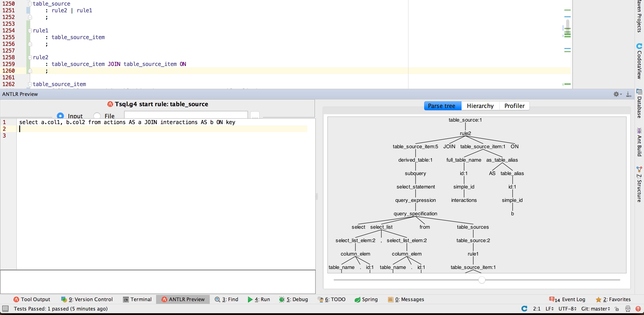The image size is (644, 315).
Task: Select the File radio button
Action: coord(97,116)
